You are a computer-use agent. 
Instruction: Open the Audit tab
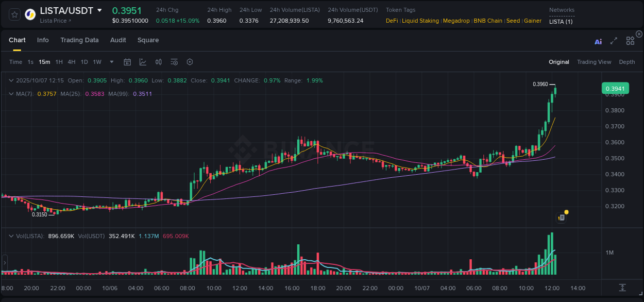click(118, 40)
